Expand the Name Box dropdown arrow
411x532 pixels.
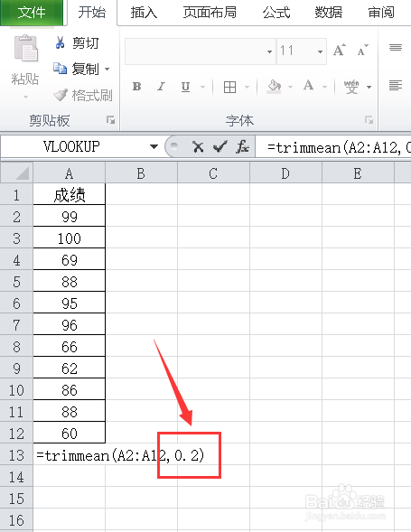point(154,146)
